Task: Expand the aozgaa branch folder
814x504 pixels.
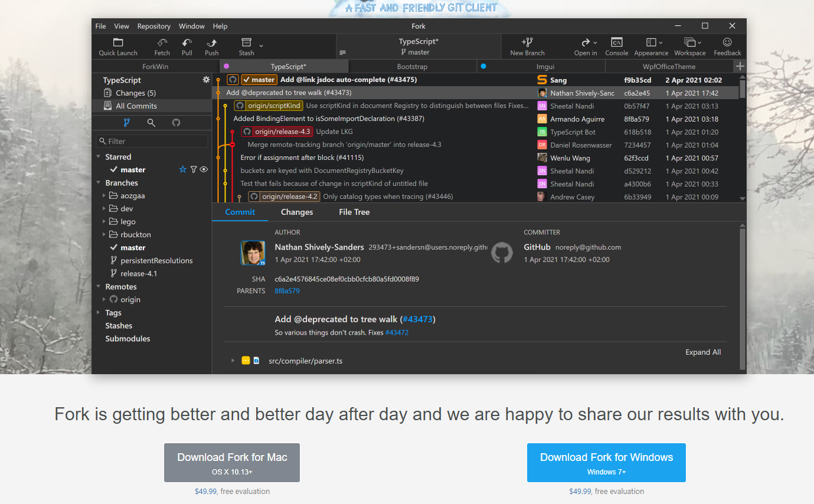Action: (104, 195)
